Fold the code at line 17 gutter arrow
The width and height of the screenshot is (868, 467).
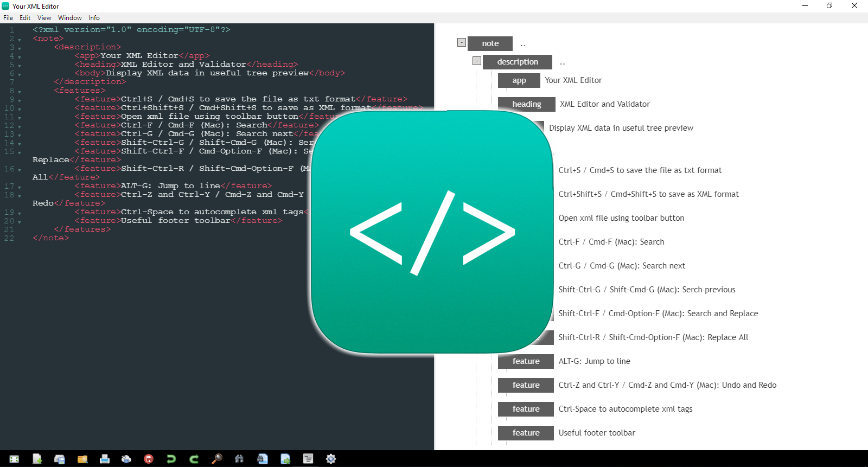click(x=20, y=187)
